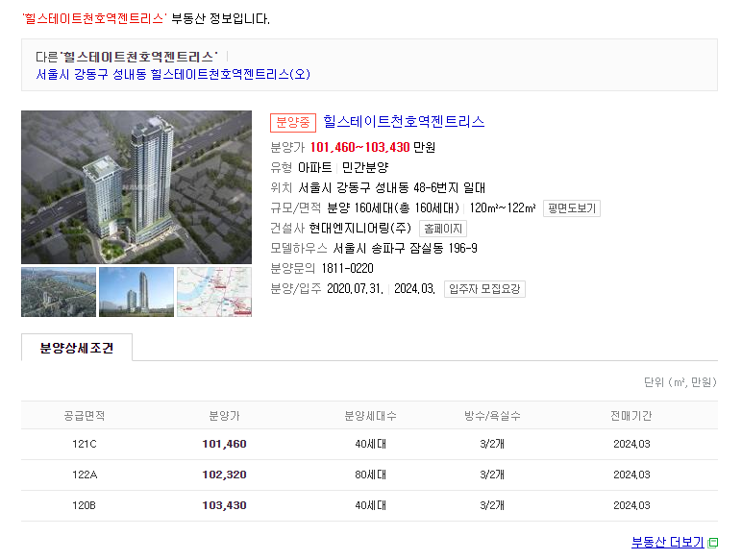The width and height of the screenshot is (742, 560).
Task: Select the 121C supply area cell
Action: point(85,444)
